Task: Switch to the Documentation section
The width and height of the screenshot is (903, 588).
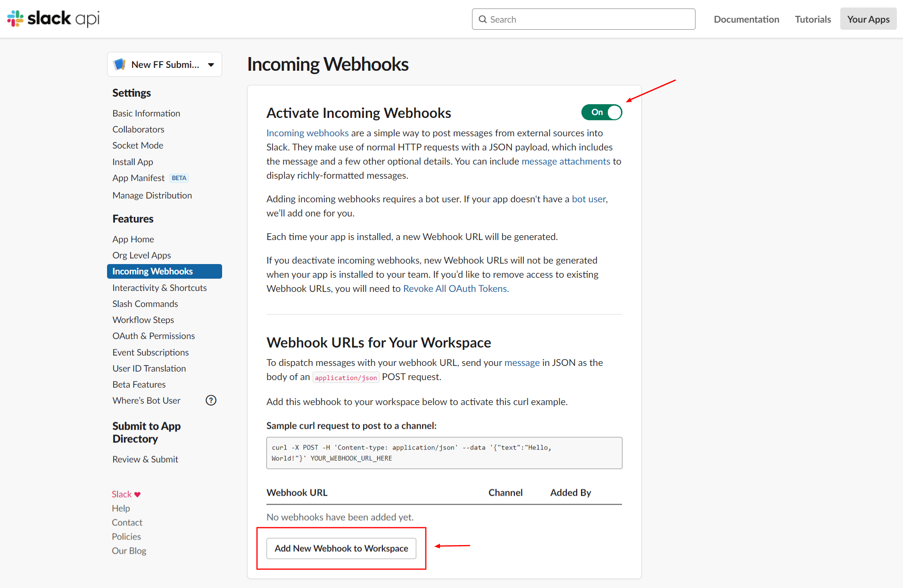Action: (746, 19)
